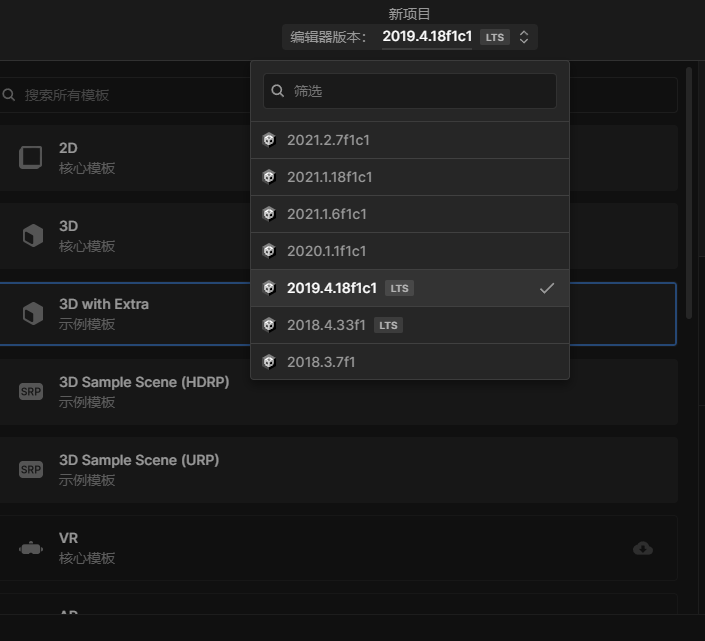Select version 2019.4.18f1c1 LTS in list
This screenshot has width=705, height=641.
[410, 288]
